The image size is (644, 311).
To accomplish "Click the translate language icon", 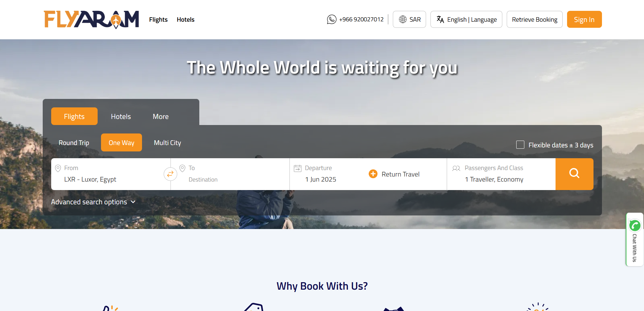I will 440,19.
